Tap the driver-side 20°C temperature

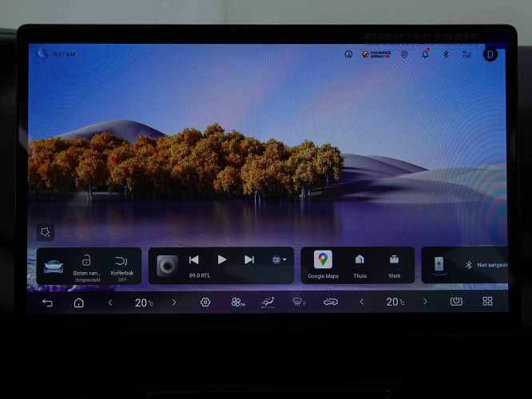145,302
